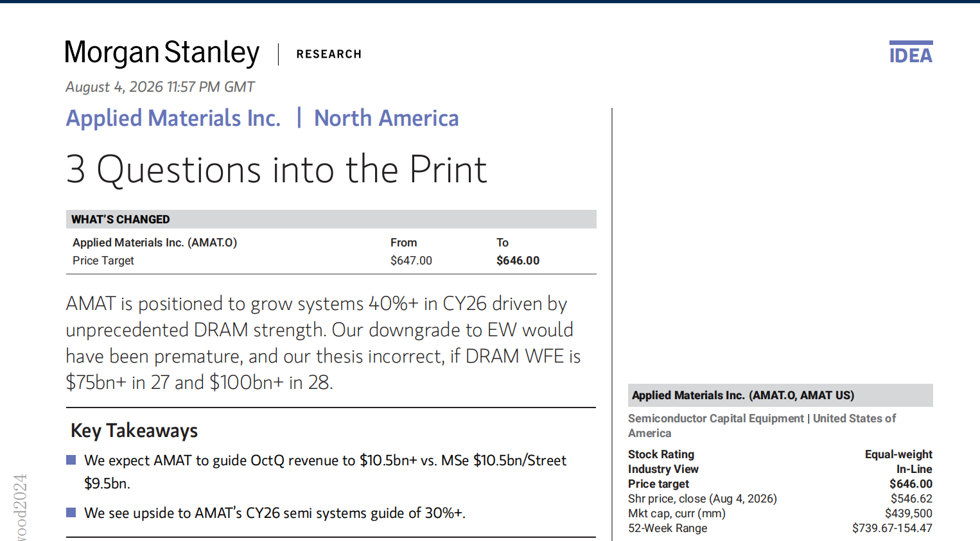
Task: Click the RESEARCH label beside the logo
Action: [329, 55]
